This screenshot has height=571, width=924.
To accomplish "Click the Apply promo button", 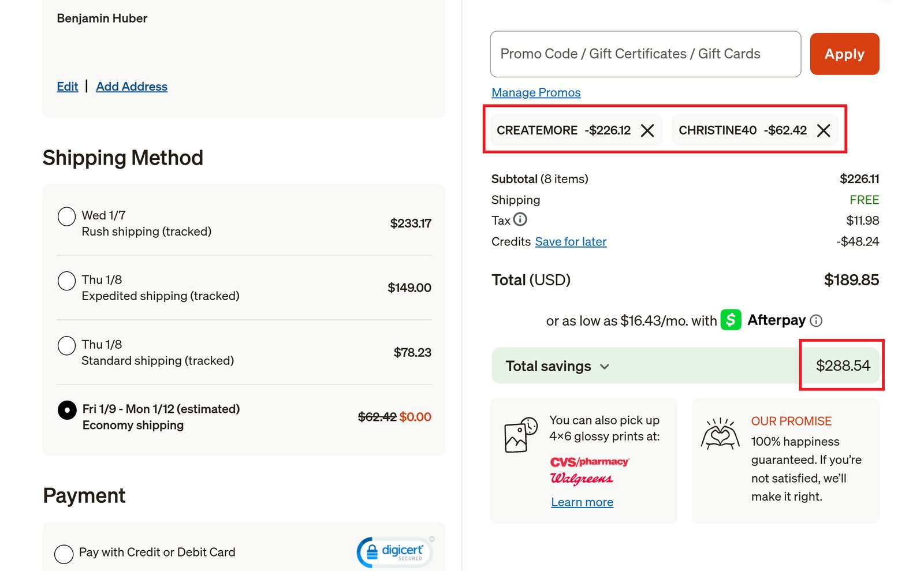I will 844,54.
